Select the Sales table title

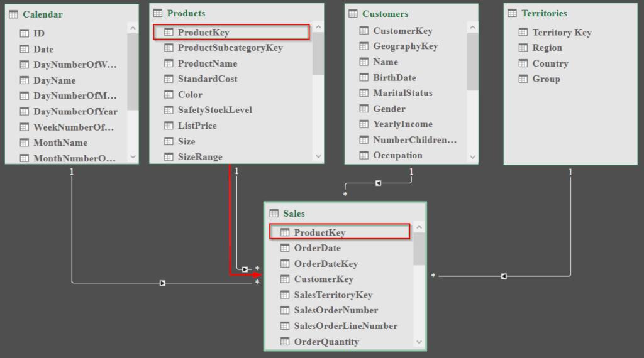pyautogui.click(x=294, y=214)
